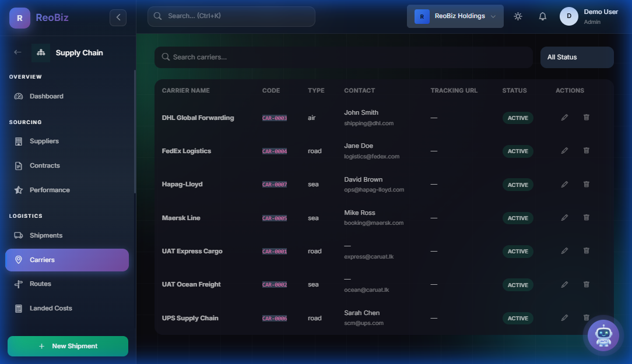Click the Search carriers input field
The image size is (632, 364).
click(x=343, y=57)
